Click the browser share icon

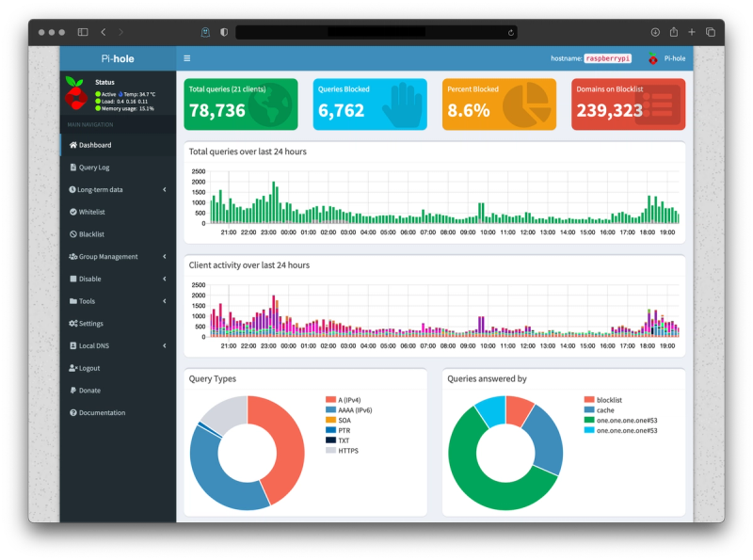pos(674,32)
